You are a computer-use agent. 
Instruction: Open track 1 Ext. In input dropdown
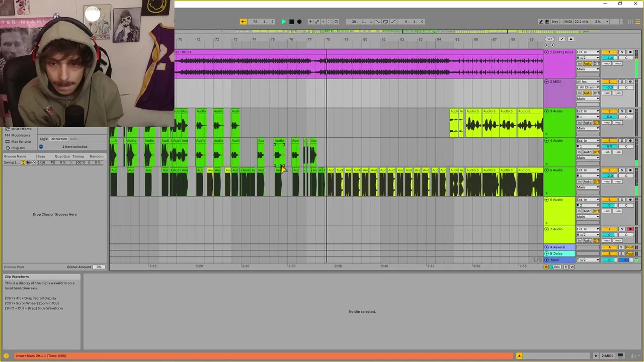click(588, 52)
